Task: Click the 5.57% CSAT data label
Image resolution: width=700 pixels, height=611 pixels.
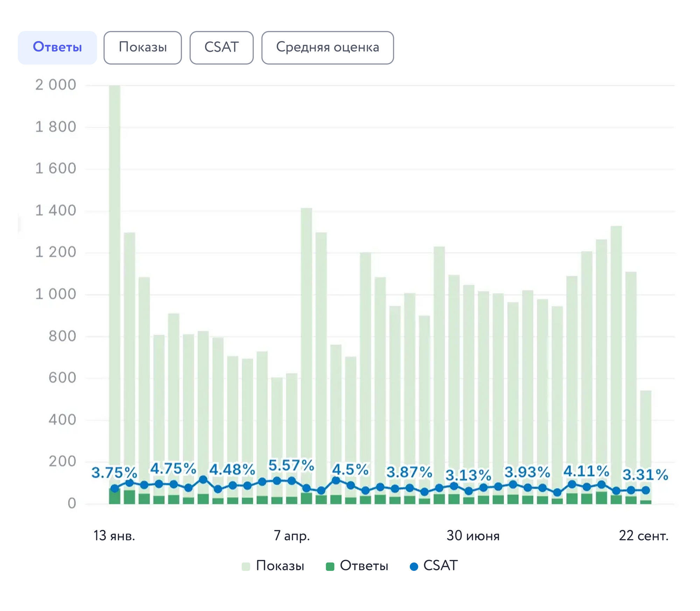Action: [291, 465]
